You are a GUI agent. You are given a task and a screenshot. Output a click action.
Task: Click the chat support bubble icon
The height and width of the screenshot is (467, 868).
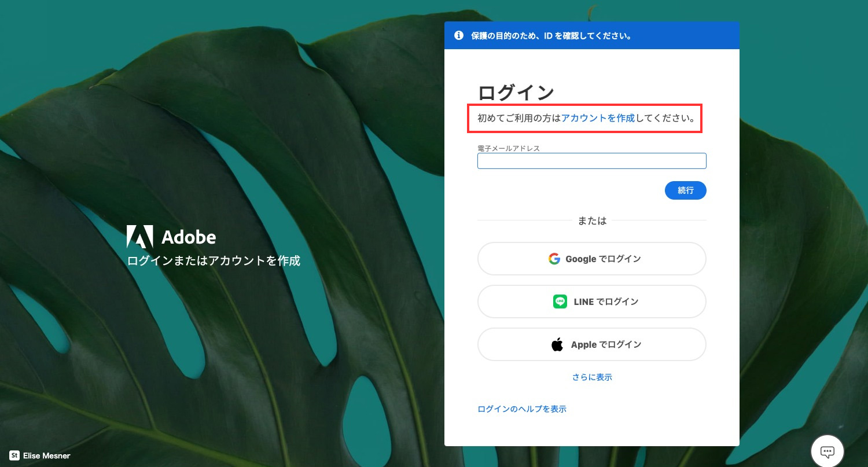point(827,451)
